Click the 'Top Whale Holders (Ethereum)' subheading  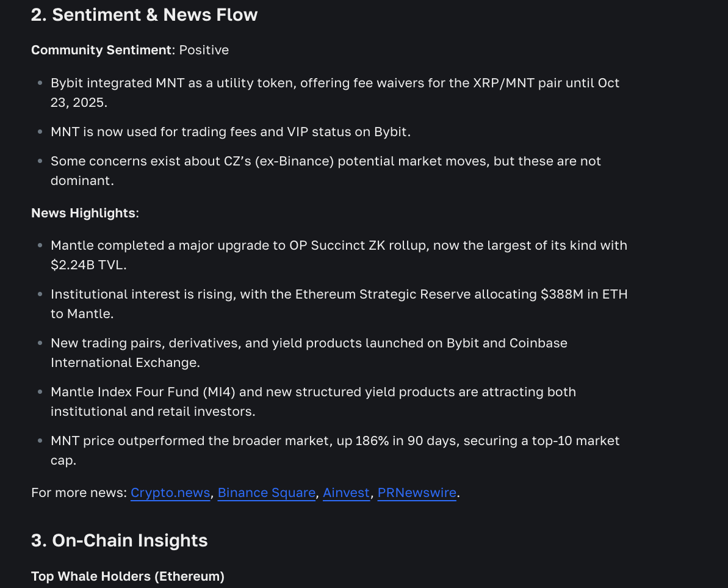[128, 576]
